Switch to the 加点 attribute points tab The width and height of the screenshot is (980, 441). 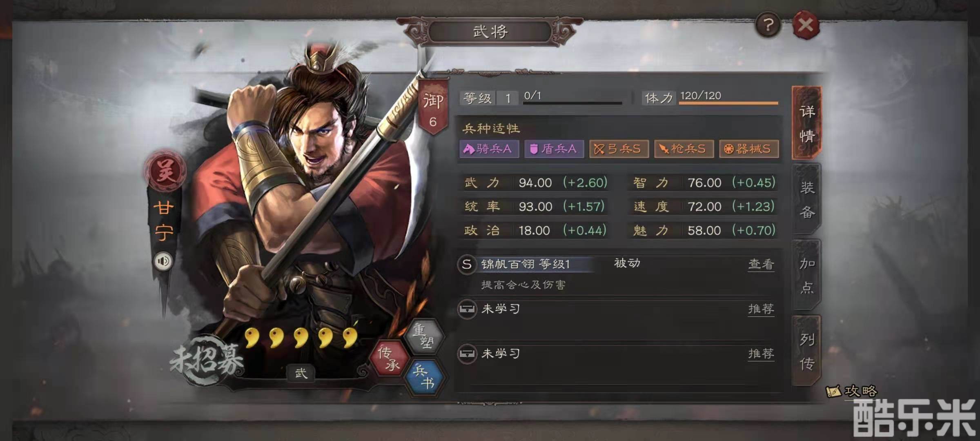click(807, 275)
